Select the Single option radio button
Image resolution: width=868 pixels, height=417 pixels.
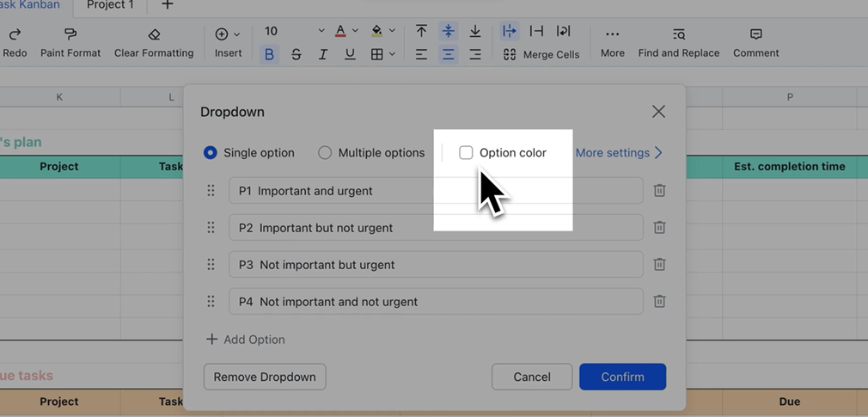click(211, 153)
